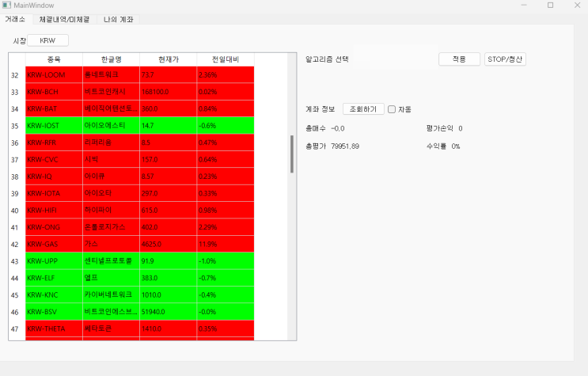The width and height of the screenshot is (588, 376).
Task: Click the 쎄타토큰 name cell
Action: point(111,329)
